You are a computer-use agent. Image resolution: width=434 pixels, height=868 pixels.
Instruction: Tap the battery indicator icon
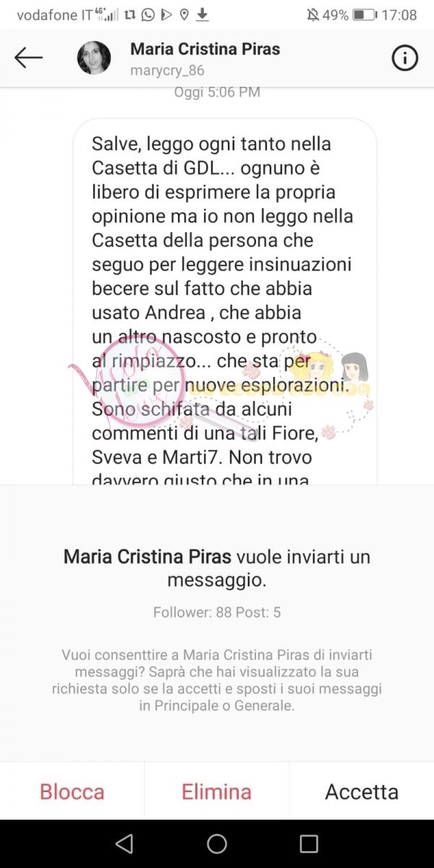[x=365, y=14]
